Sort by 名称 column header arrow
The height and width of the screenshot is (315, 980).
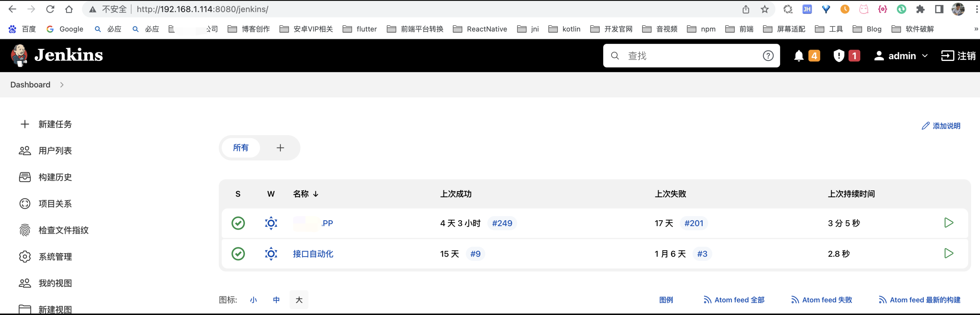point(316,194)
